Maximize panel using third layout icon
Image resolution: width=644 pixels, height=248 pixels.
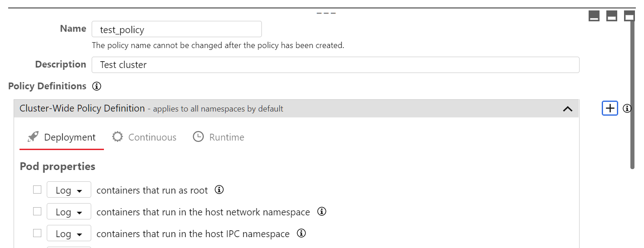pyautogui.click(x=629, y=16)
